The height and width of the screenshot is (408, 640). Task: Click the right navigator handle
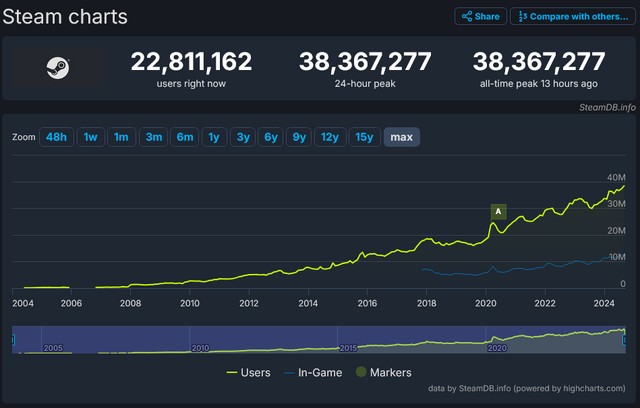pos(624,340)
